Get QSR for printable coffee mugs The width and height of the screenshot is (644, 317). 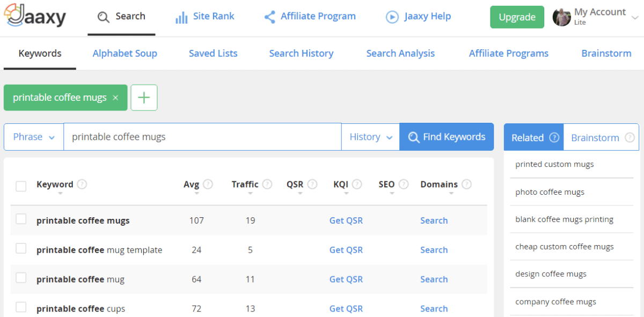pyautogui.click(x=346, y=220)
